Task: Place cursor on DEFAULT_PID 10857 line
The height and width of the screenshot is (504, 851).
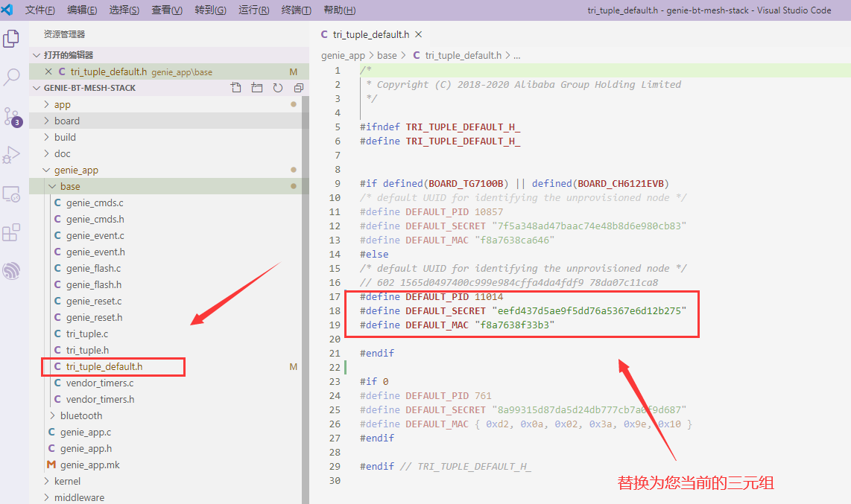Action: 431,212
